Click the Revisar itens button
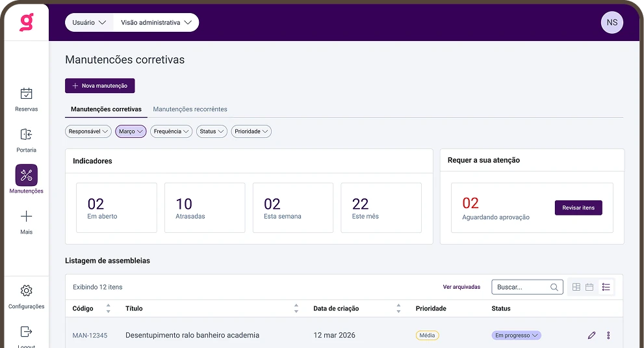Image resolution: width=644 pixels, height=348 pixels. (578, 207)
